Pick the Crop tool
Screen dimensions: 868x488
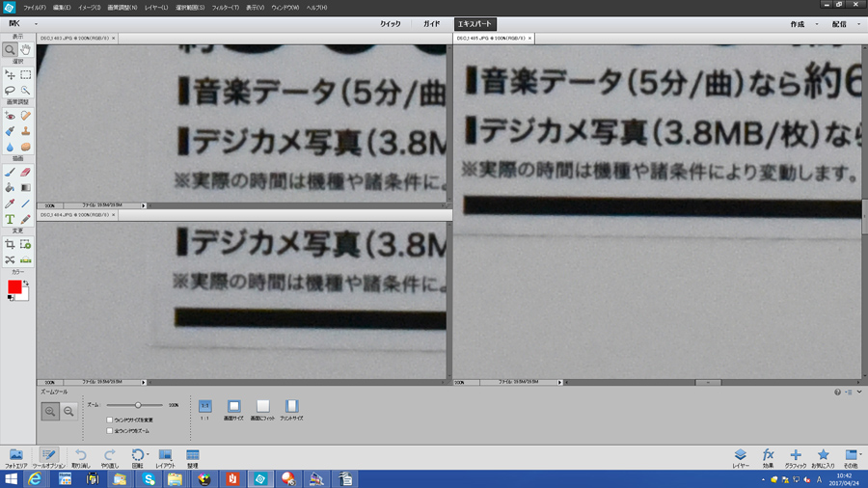coord(10,245)
